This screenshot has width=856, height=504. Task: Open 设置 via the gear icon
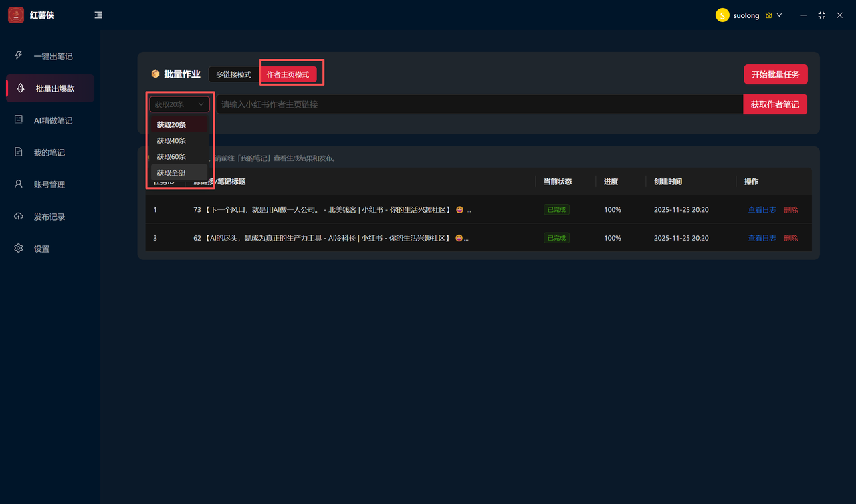pos(19,249)
